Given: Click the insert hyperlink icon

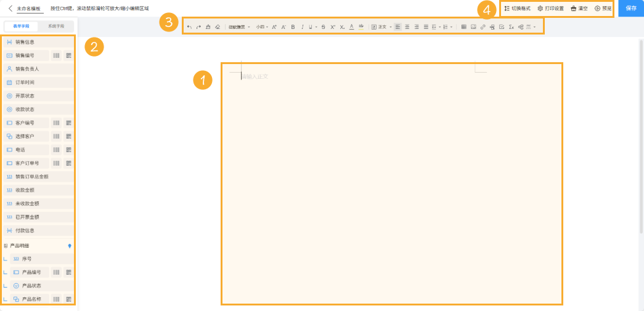Looking at the screenshot, I should pyautogui.click(x=483, y=27).
